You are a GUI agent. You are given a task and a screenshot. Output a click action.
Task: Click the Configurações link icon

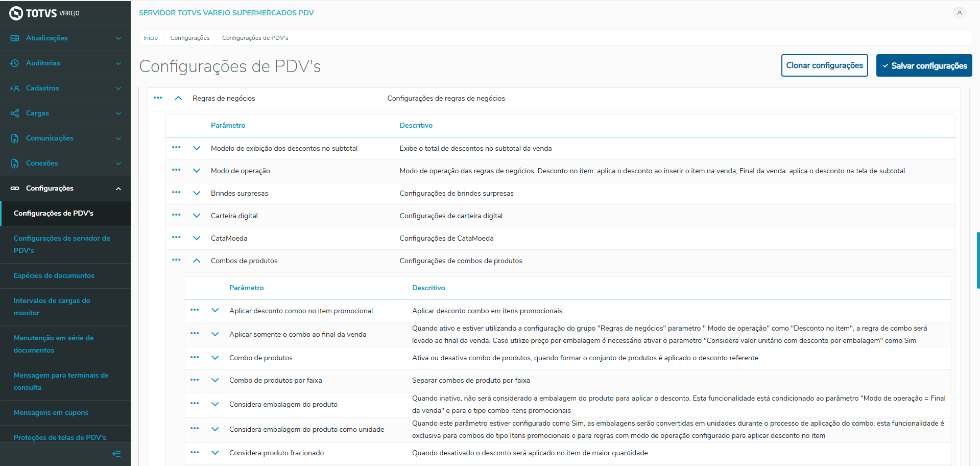(15, 189)
